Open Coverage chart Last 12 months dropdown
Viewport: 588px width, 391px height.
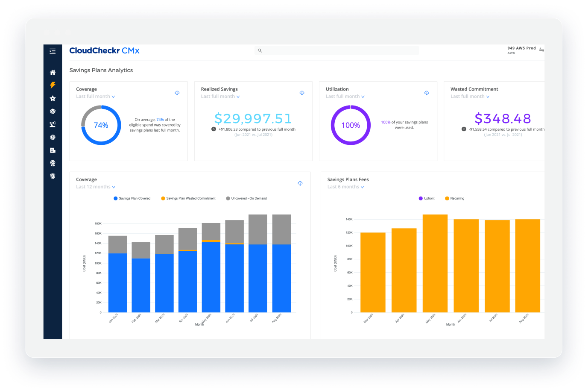pyautogui.click(x=96, y=187)
